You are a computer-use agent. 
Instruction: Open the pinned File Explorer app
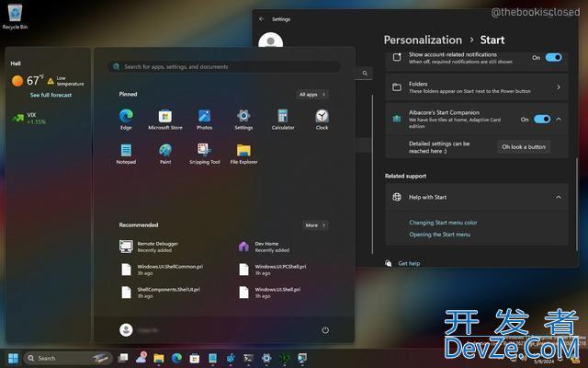click(243, 154)
